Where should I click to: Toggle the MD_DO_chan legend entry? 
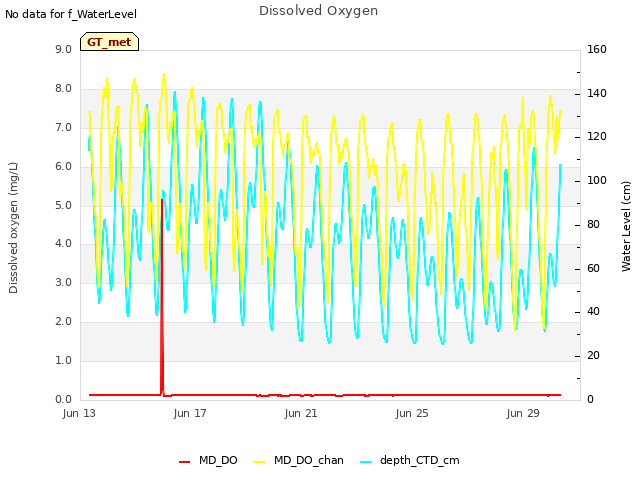[298, 460]
